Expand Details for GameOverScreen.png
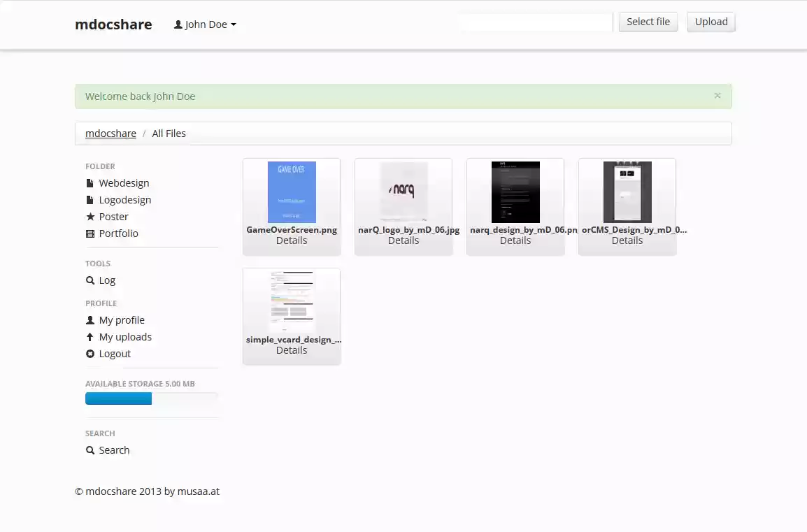This screenshot has height=532, width=807. click(x=292, y=240)
